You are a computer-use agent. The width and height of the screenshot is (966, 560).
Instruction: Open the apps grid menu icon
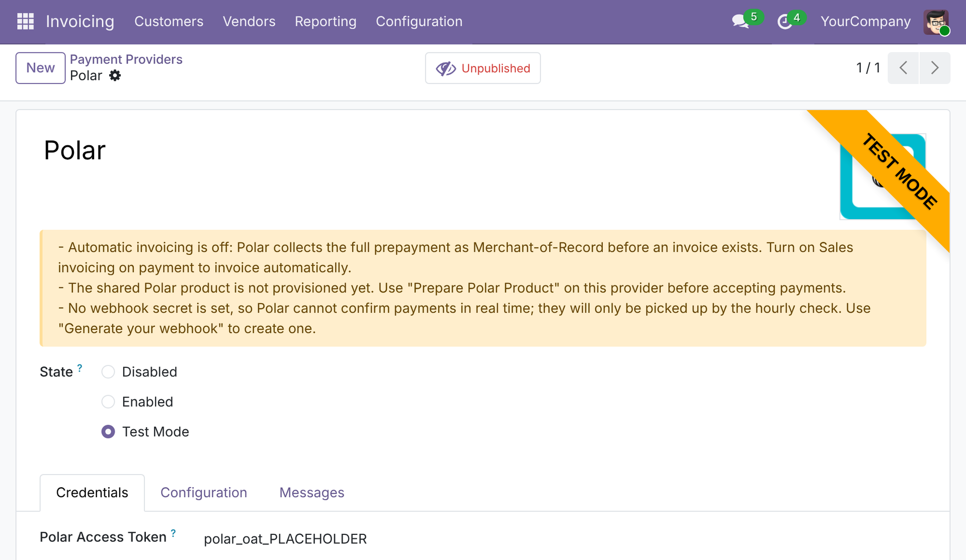(x=25, y=22)
